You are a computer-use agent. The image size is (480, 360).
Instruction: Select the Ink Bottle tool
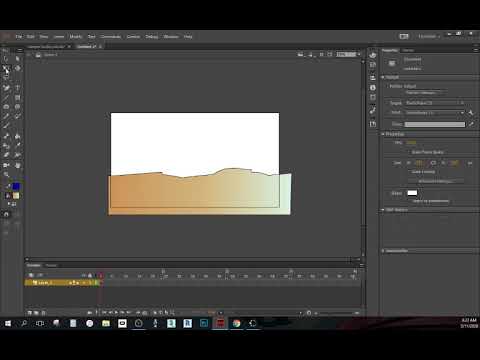coord(6,146)
